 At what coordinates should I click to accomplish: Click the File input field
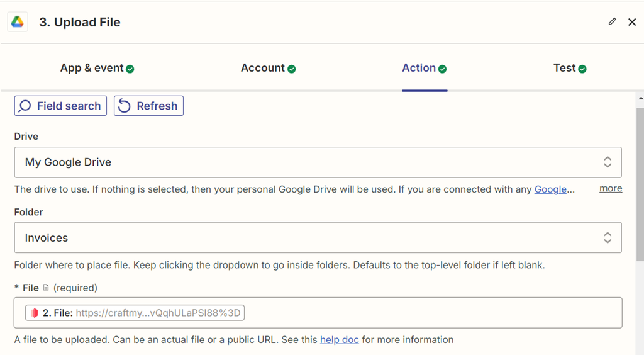tap(318, 313)
